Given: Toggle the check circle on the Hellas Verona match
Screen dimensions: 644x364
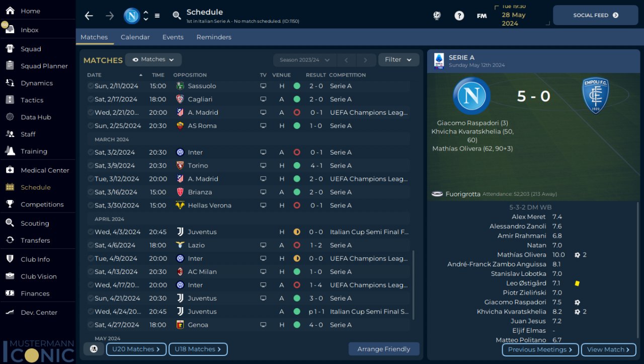Looking at the screenshot, I should coord(91,205).
